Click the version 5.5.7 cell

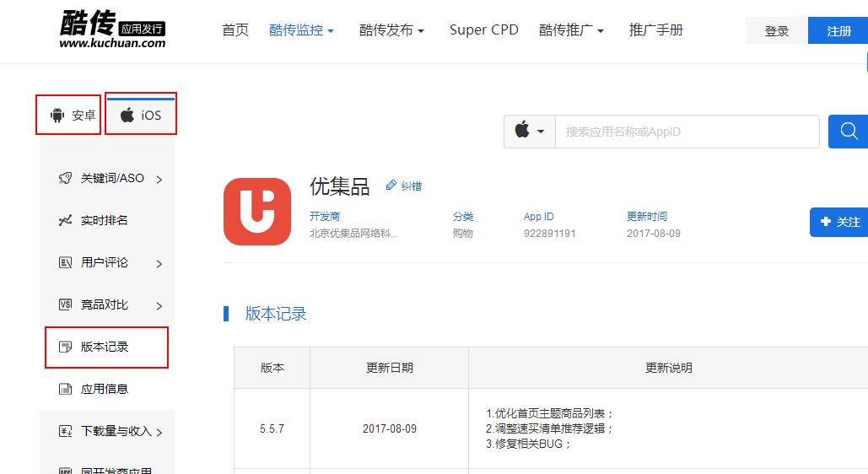coord(272,428)
